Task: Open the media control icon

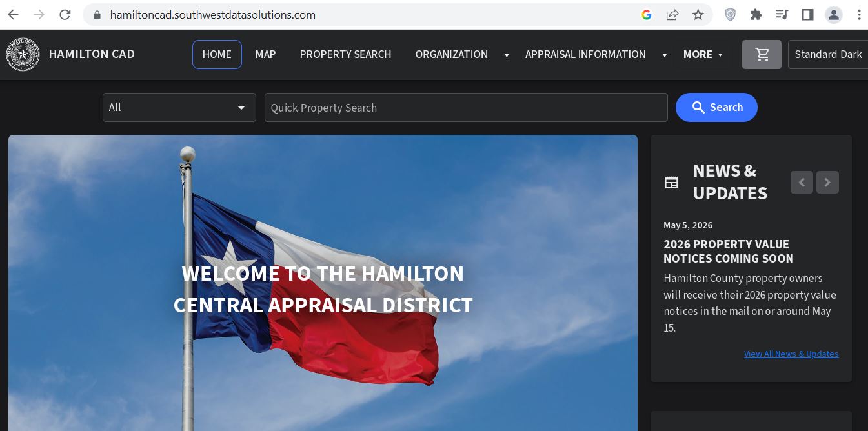Action: (x=782, y=14)
